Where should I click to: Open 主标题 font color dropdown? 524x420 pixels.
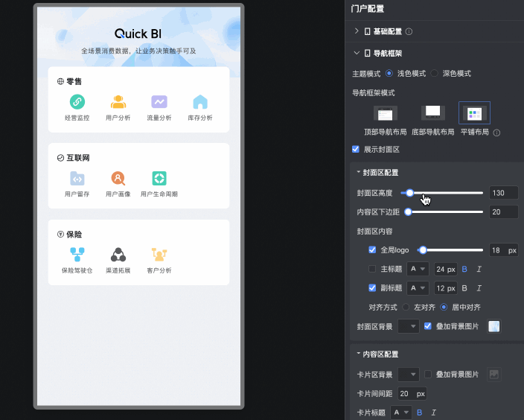[x=418, y=269]
